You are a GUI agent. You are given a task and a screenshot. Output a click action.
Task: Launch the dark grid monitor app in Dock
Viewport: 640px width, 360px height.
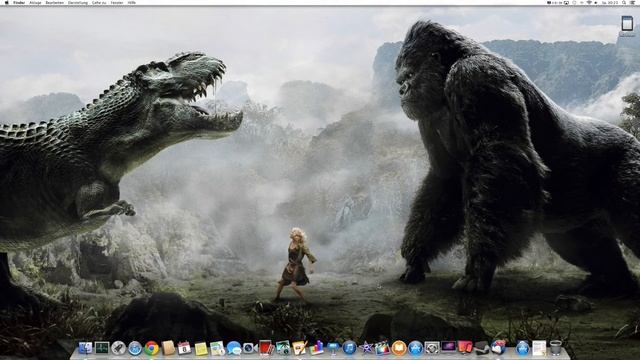click(x=102, y=348)
